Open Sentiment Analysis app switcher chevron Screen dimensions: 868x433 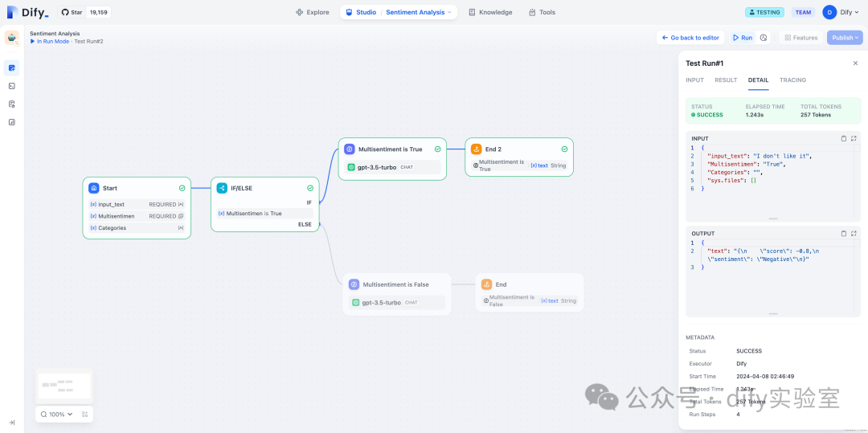click(x=449, y=12)
